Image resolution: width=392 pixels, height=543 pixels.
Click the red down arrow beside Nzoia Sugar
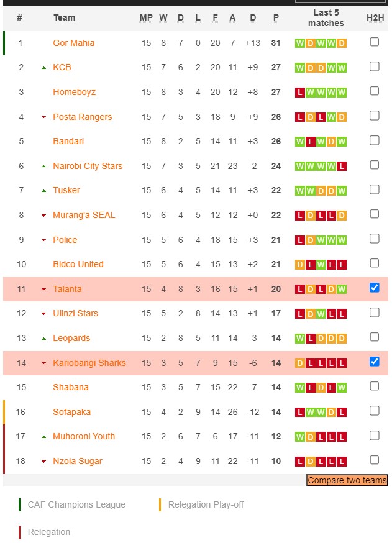(43, 462)
